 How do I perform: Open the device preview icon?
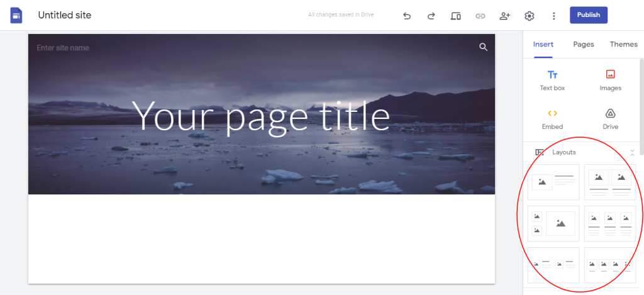point(455,16)
